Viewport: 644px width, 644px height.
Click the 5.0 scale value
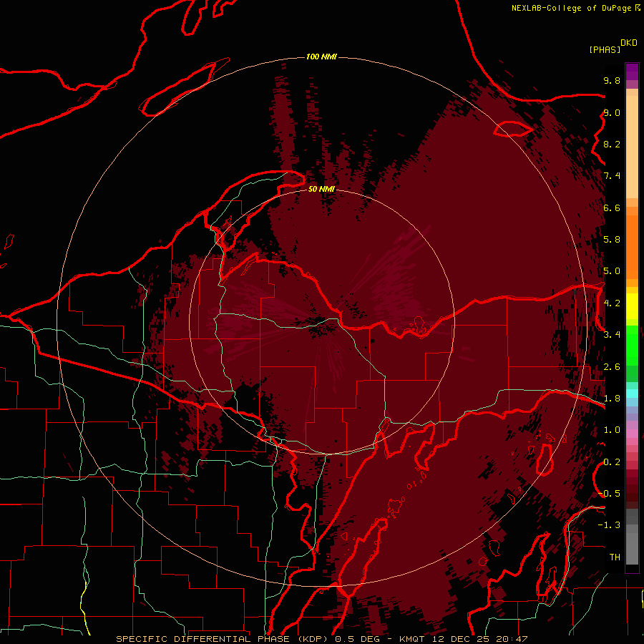612,271
